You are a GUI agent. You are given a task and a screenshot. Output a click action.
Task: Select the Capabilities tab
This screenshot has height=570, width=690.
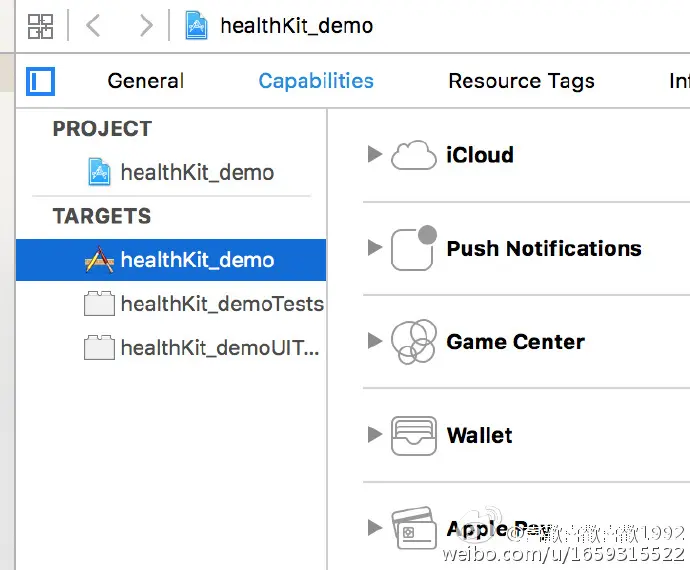point(316,81)
